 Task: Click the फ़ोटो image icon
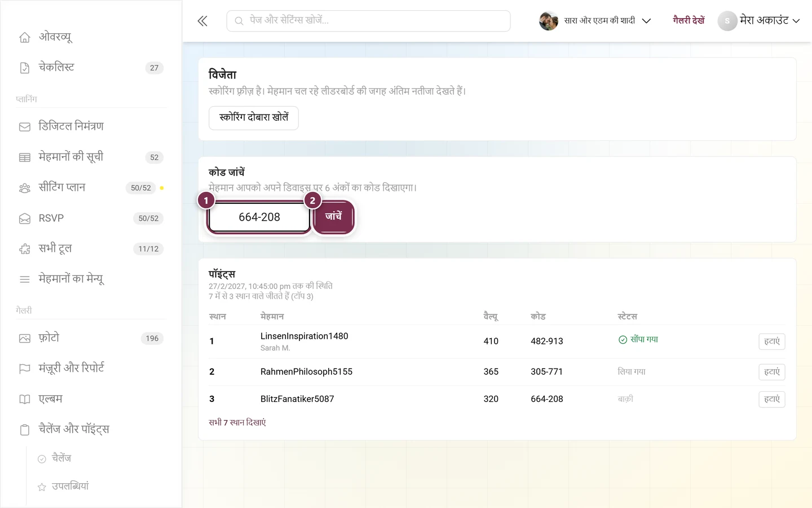click(x=25, y=339)
